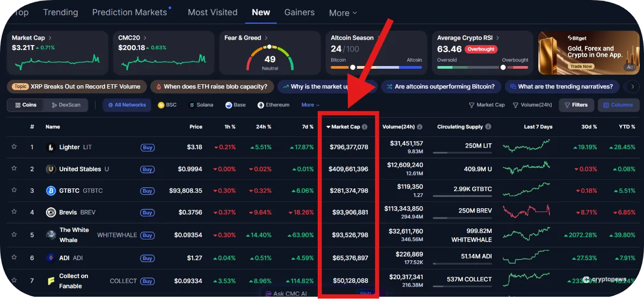Star GTBTC to add to watchlist

coord(14,190)
